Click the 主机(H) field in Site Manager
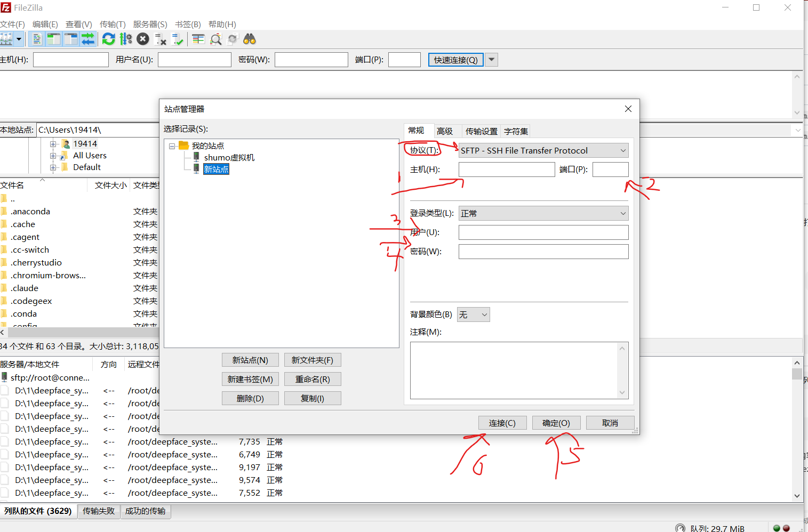 point(507,170)
